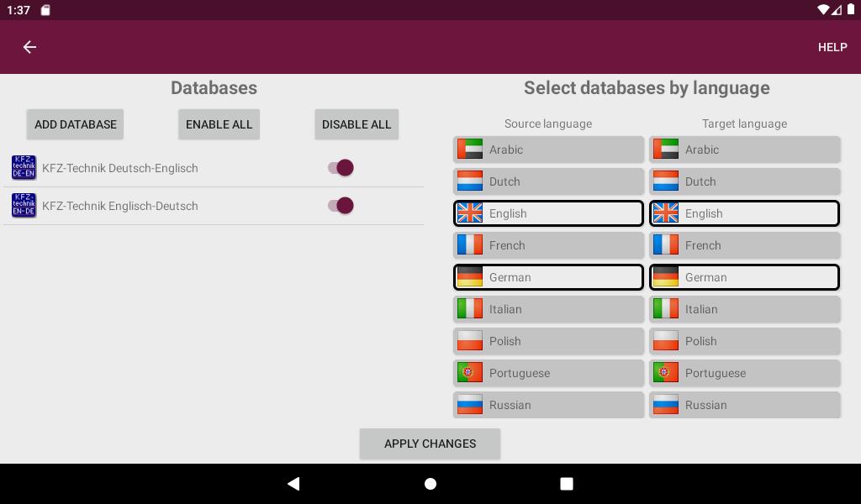The image size is (861, 504).
Task: Select the KFZ-Technik Deutsch-Englisch text row
Action: point(119,168)
